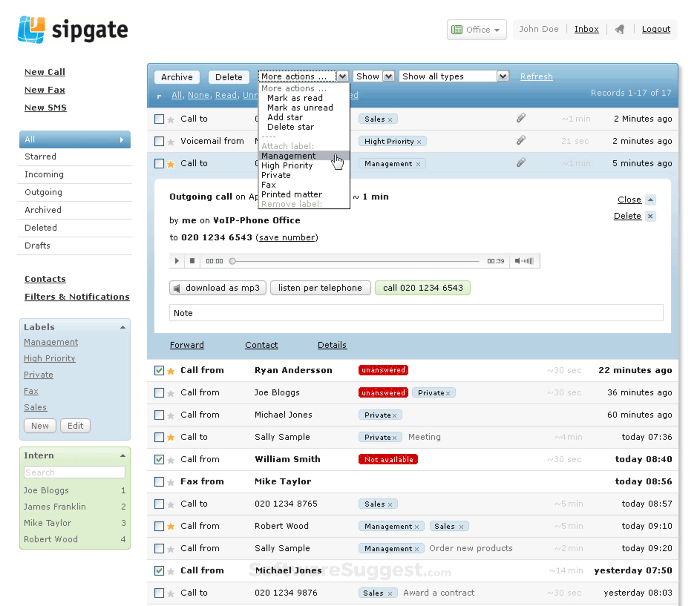Open the Show all types dropdown
Image resolution: width=700 pixels, height=606 pixels.
(503, 76)
